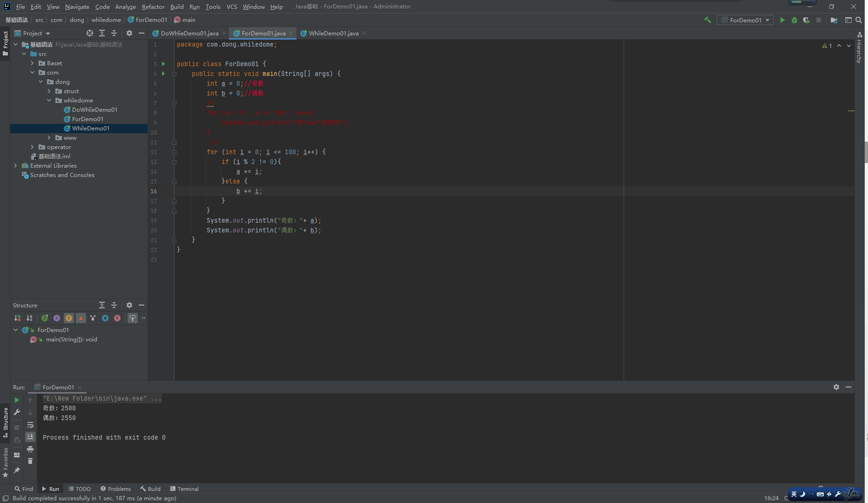Click the Search Everywhere magnifier icon
This screenshot has height=503, width=868.
pyautogui.click(x=859, y=20)
